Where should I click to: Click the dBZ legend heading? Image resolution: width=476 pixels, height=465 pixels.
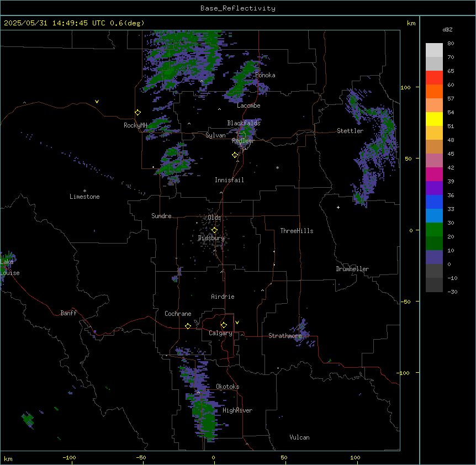tap(447, 29)
